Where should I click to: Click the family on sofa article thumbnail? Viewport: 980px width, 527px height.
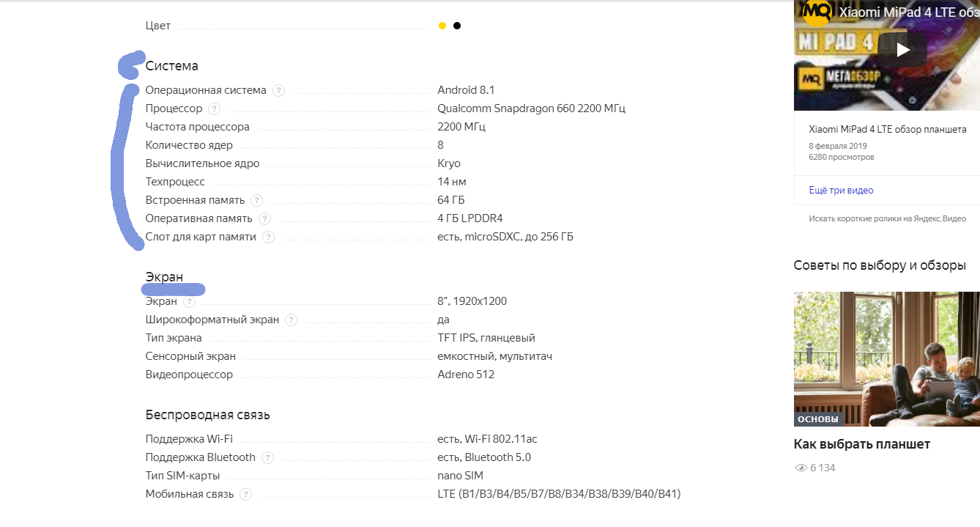click(x=886, y=352)
